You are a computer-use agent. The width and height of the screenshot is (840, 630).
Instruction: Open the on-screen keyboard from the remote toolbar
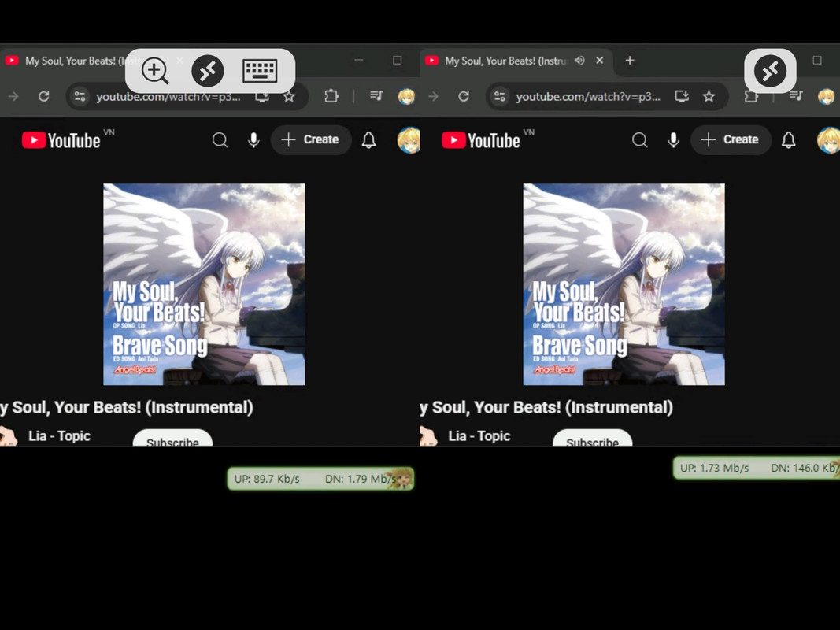[260, 71]
